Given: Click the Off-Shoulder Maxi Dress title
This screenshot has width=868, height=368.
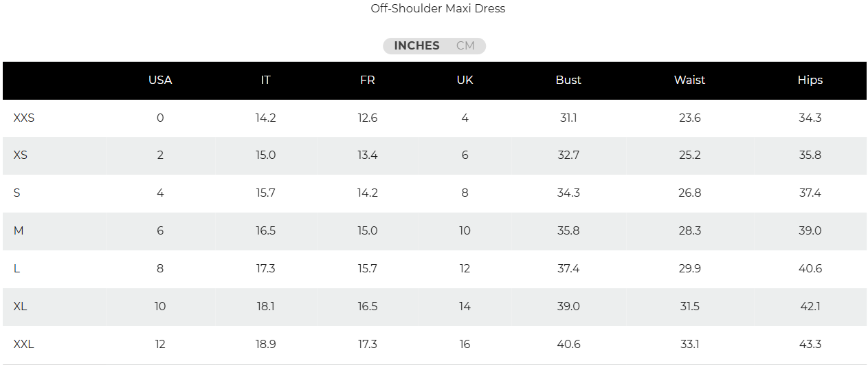Looking at the screenshot, I should coord(438,9).
